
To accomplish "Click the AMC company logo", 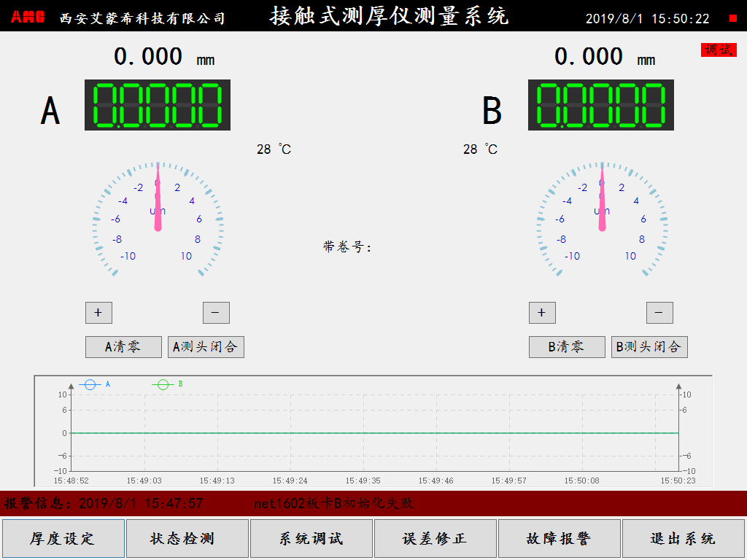I will click(28, 17).
